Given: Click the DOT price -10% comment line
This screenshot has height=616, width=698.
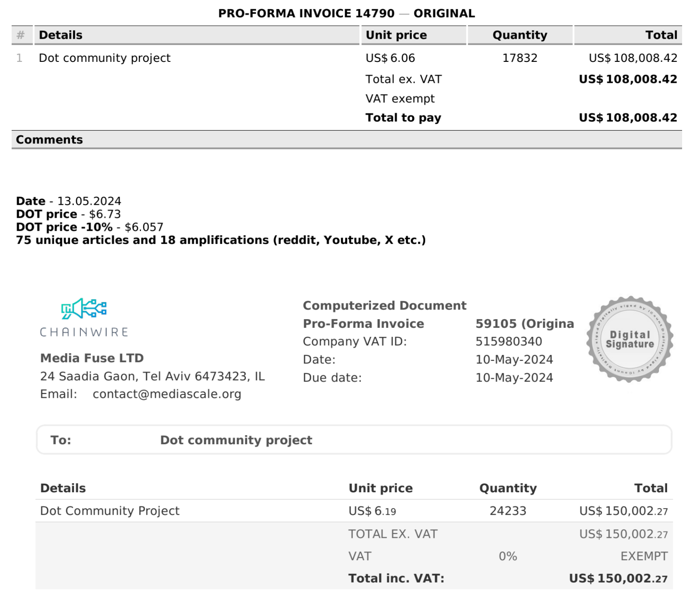Looking at the screenshot, I should click(x=89, y=227).
